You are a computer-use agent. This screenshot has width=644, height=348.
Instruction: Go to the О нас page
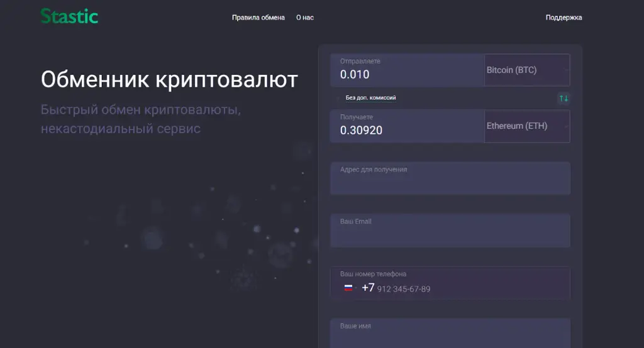click(x=305, y=18)
